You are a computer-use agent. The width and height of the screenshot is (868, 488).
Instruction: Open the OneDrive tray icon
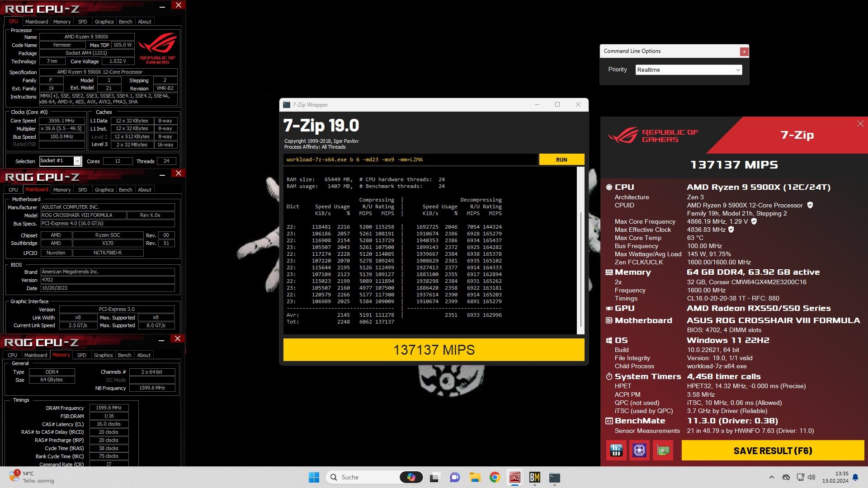coord(786,477)
